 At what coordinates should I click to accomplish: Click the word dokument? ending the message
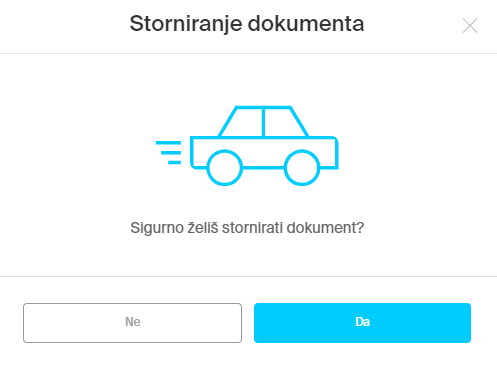click(x=325, y=228)
